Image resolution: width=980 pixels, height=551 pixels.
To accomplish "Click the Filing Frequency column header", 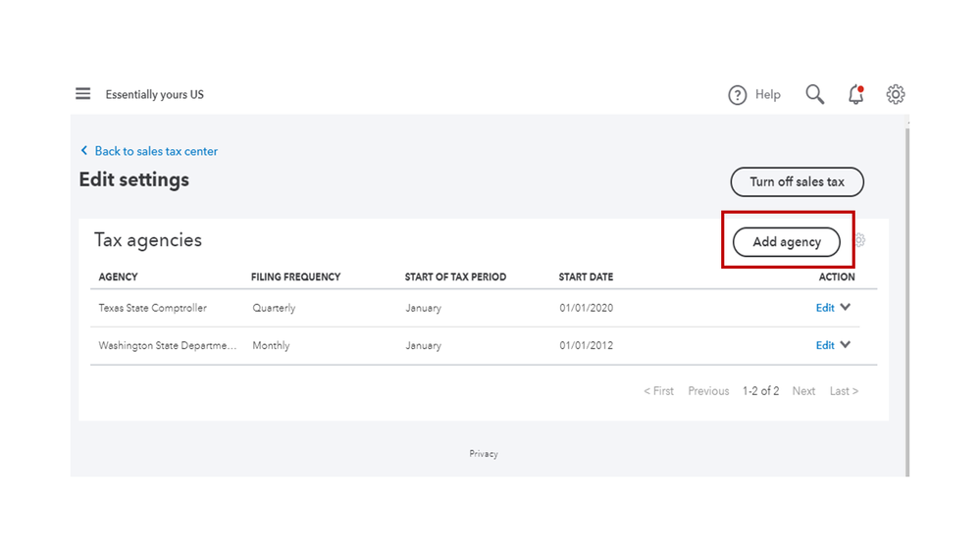I will tap(295, 277).
